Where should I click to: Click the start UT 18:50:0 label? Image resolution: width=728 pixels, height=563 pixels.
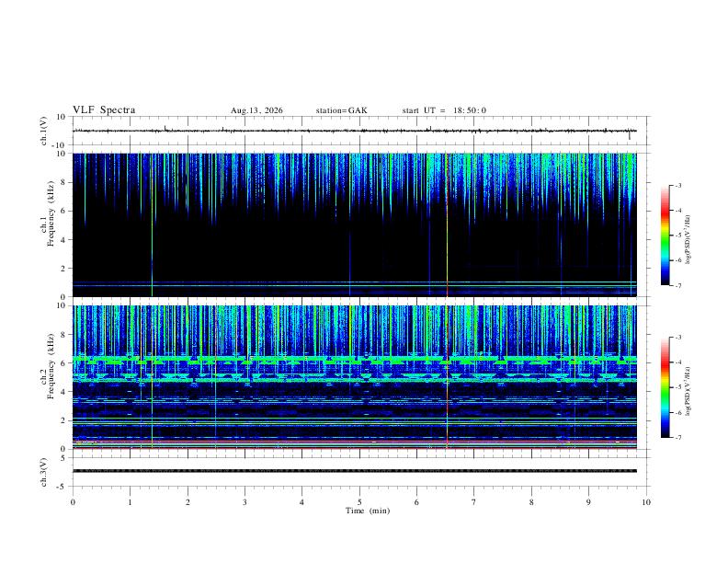coord(444,110)
